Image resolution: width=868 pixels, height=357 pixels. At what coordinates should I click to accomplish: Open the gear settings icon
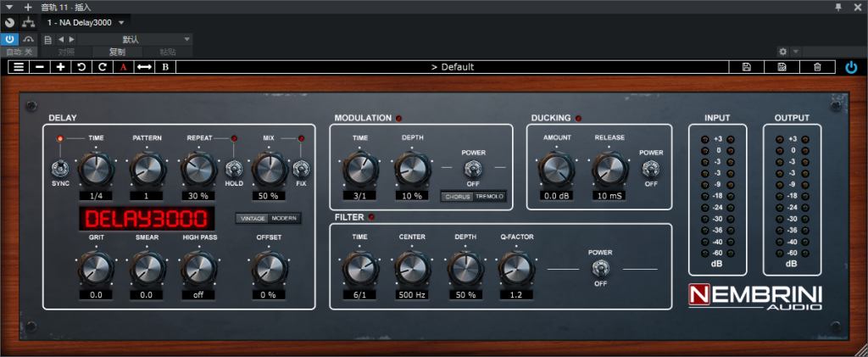pyautogui.click(x=782, y=52)
